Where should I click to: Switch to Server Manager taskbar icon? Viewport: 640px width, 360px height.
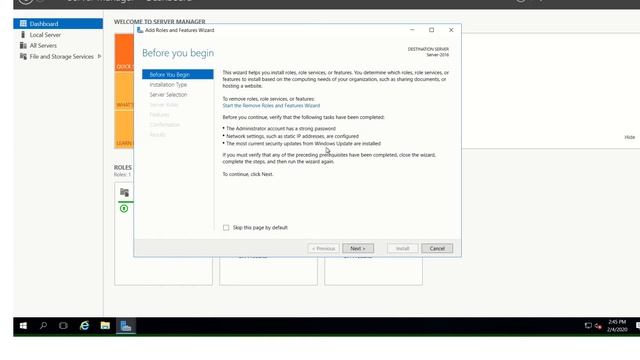[126, 326]
